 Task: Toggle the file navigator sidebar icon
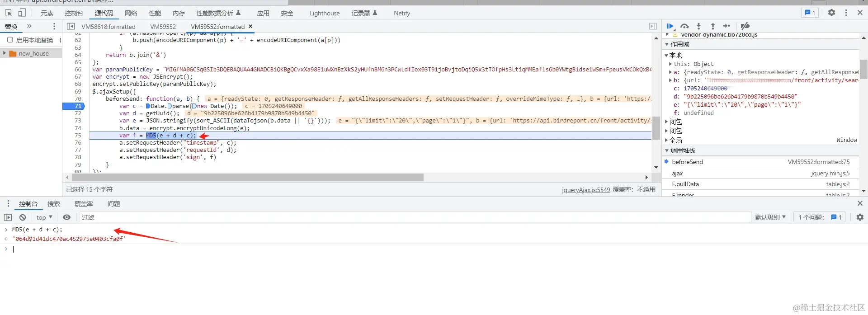click(x=71, y=26)
